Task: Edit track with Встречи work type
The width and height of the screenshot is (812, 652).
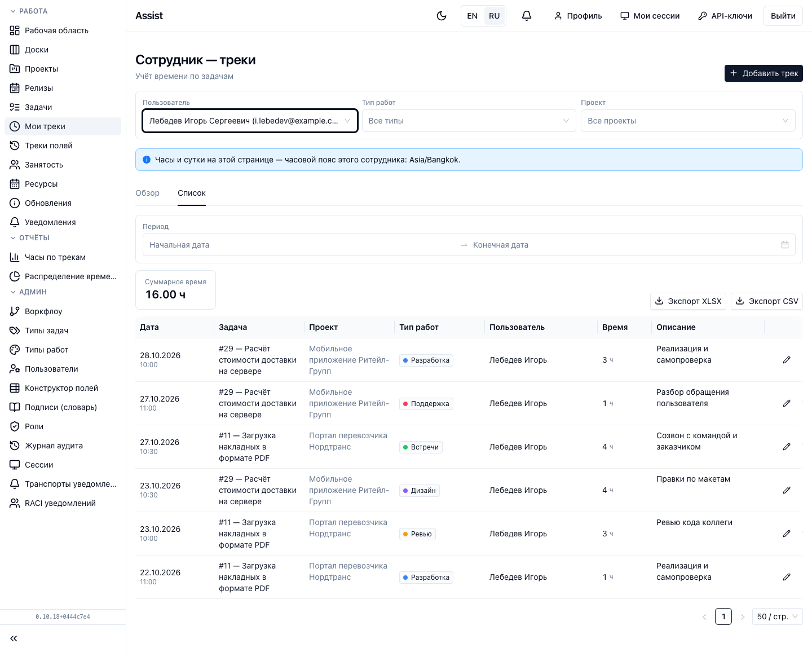Action: pos(787,447)
